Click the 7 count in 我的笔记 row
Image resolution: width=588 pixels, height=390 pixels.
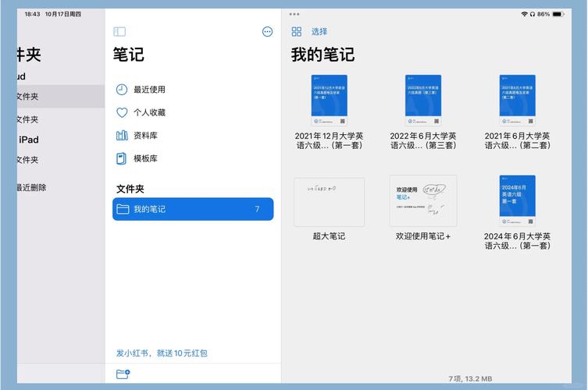click(257, 209)
